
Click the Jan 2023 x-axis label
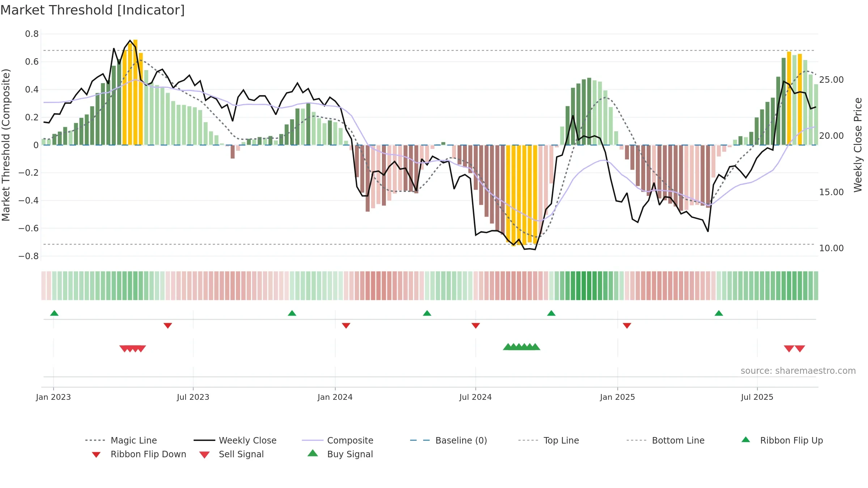[54, 397]
